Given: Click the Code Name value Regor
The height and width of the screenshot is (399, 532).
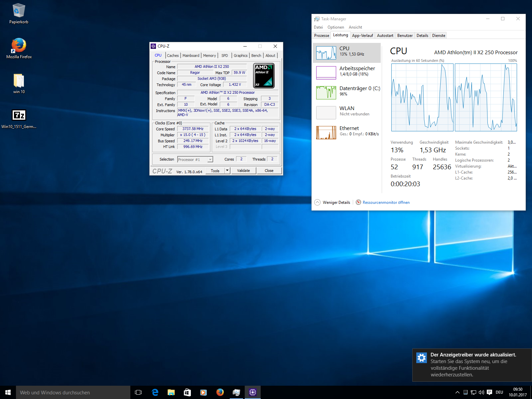Looking at the screenshot, I should [195, 72].
